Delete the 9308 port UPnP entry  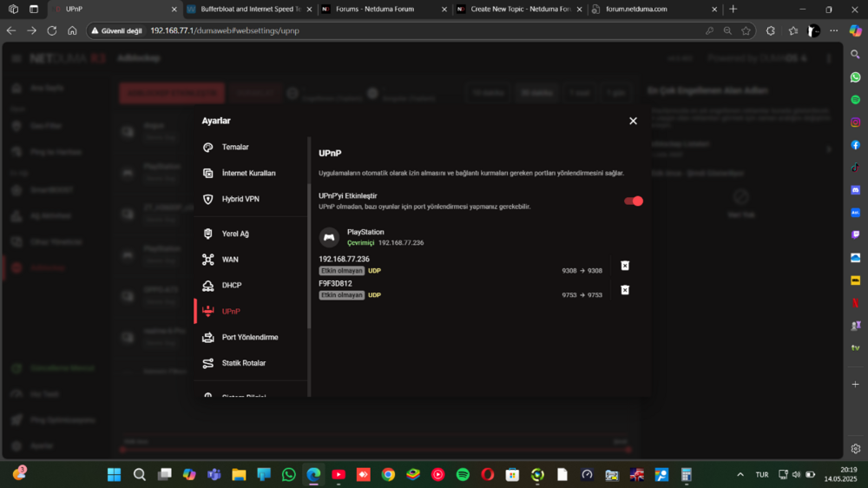pos(625,266)
